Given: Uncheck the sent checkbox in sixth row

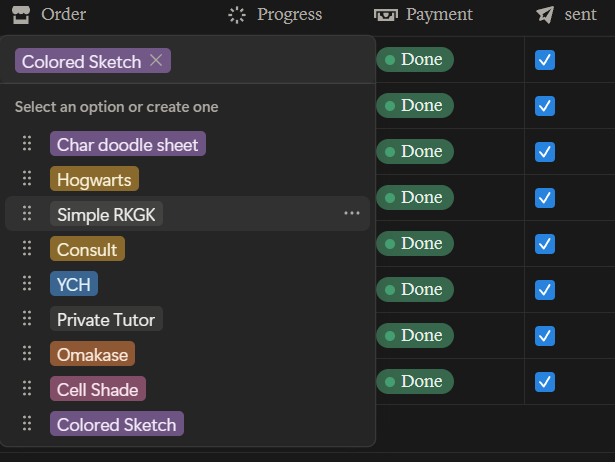Looking at the screenshot, I should coord(545,290).
